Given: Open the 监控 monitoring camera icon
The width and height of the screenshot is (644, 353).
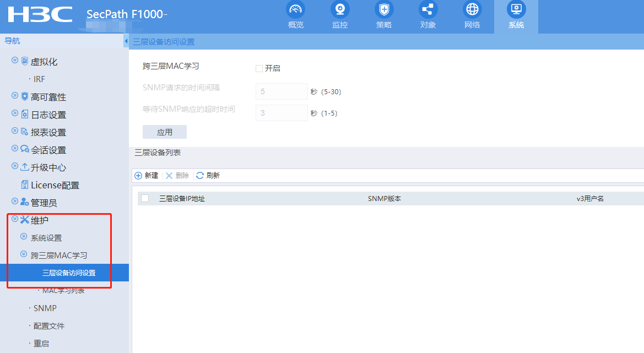Looking at the screenshot, I should click(x=340, y=9).
